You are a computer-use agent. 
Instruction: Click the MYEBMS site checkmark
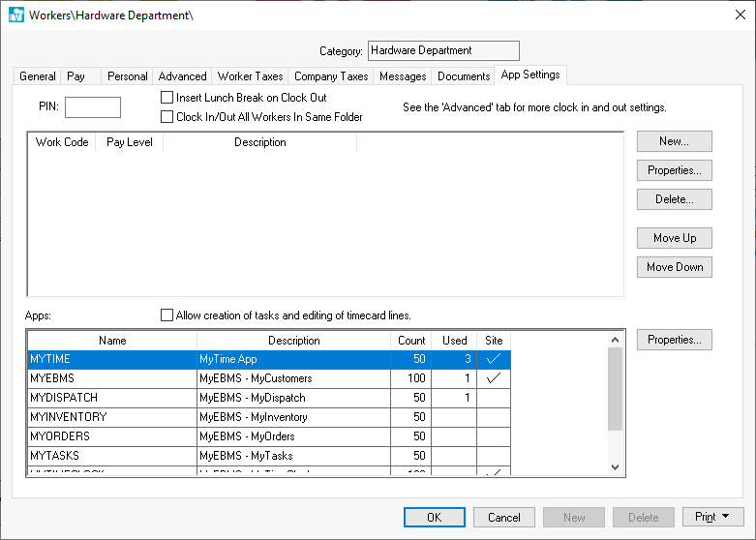click(x=494, y=378)
